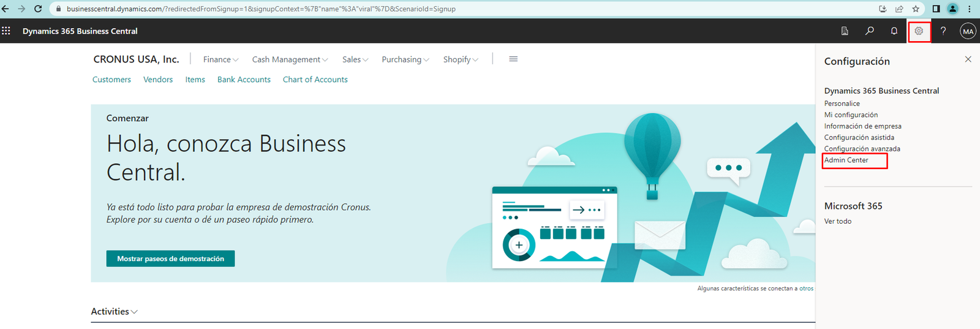Screen dimensions: 980x329
Task: Open the Chart of Accounts link
Action: click(x=315, y=80)
